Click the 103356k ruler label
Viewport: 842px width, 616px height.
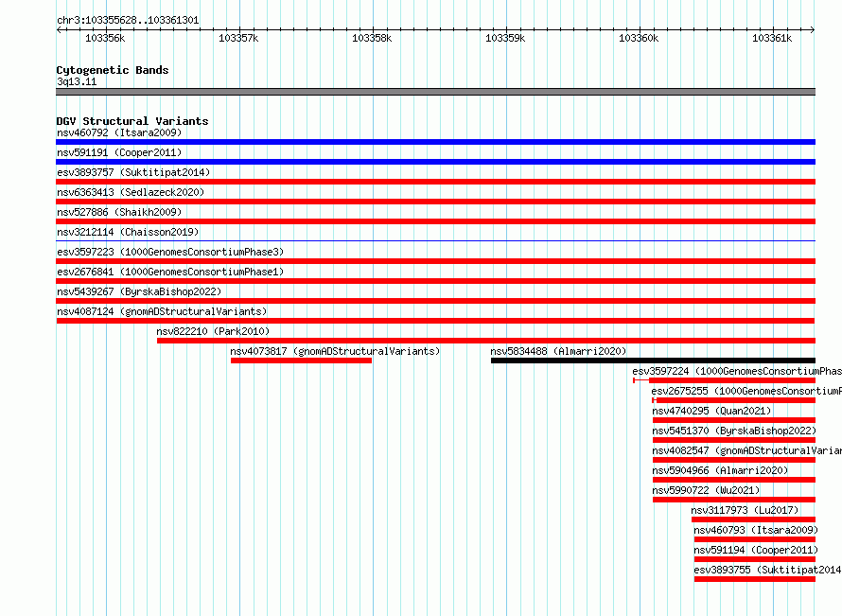105,38
